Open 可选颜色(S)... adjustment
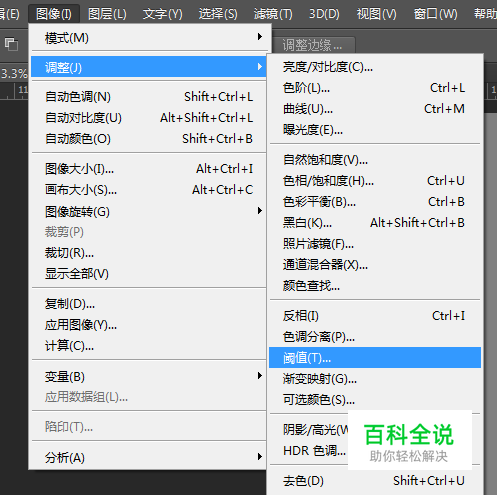This screenshot has height=495, width=497. click(375, 399)
